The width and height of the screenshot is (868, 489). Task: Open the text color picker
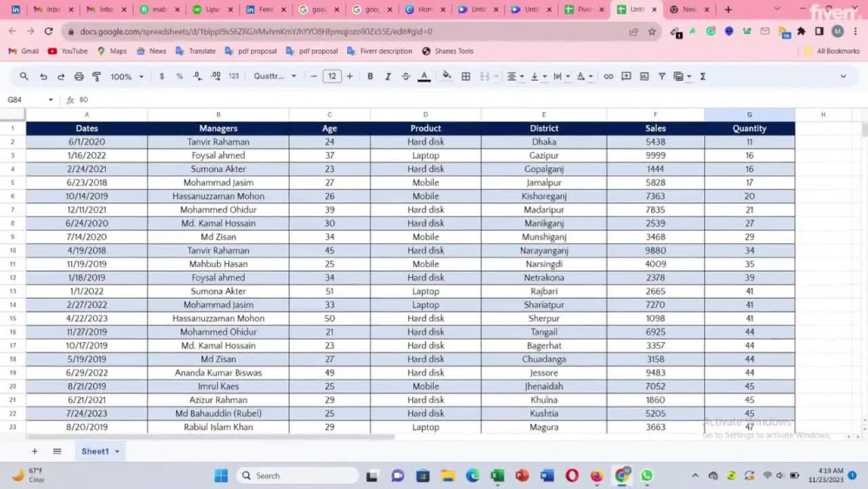pyautogui.click(x=424, y=76)
